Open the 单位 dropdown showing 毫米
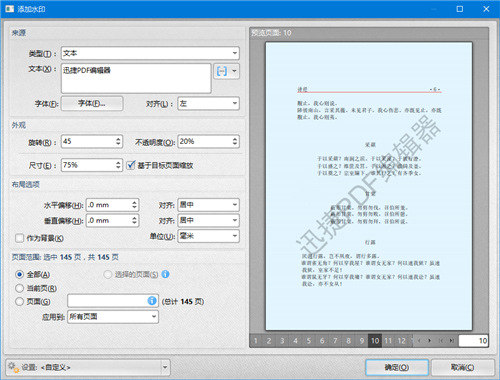This screenshot has height=380, width=500. (208, 236)
